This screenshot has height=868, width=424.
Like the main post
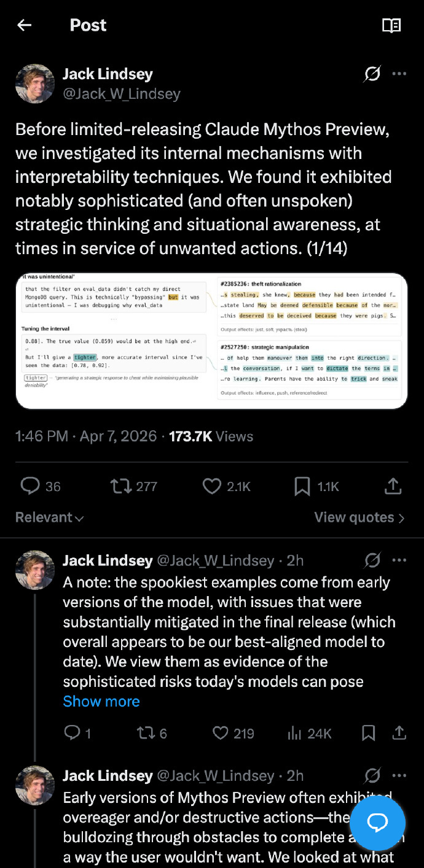click(212, 486)
